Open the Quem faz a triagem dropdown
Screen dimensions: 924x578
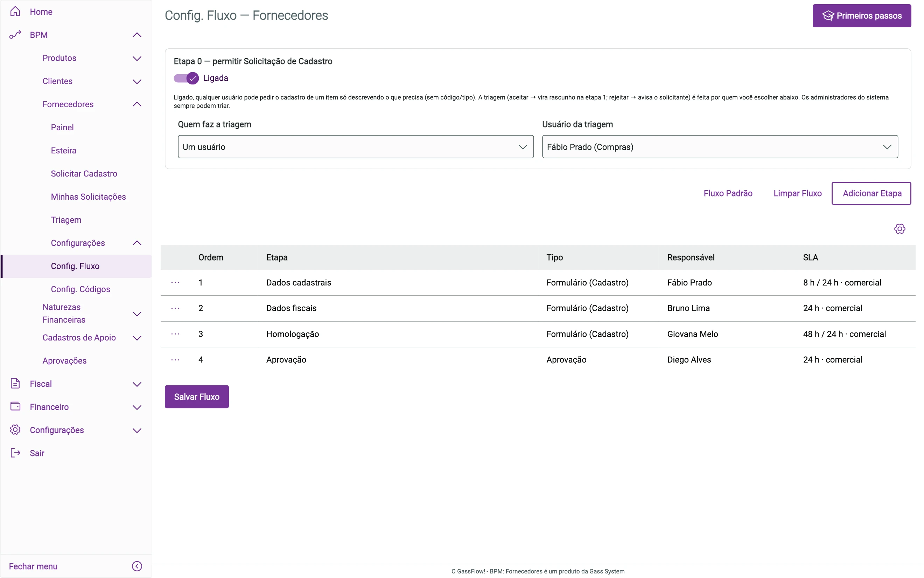pyautogui.click(x=356, y=147)
